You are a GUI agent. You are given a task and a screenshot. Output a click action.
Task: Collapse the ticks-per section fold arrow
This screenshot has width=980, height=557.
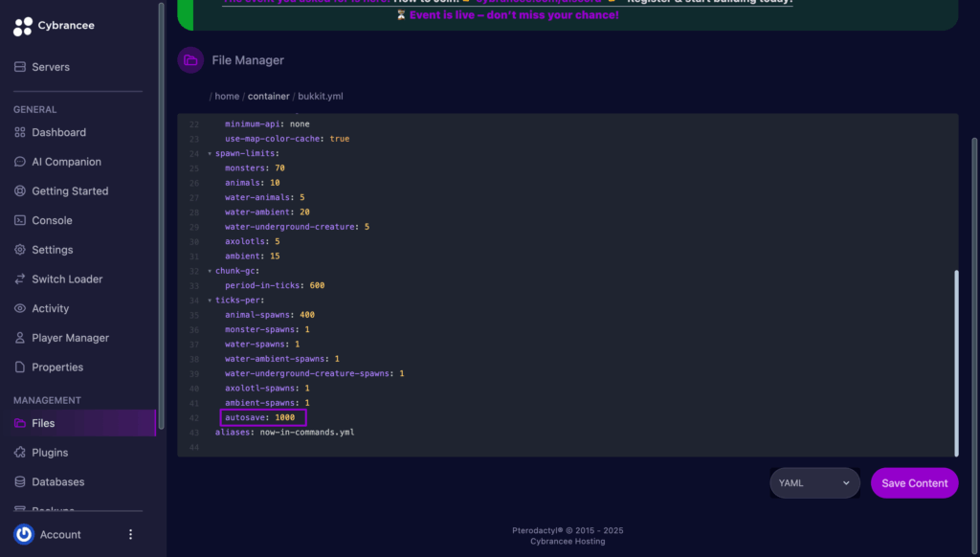tap(210, 301)
